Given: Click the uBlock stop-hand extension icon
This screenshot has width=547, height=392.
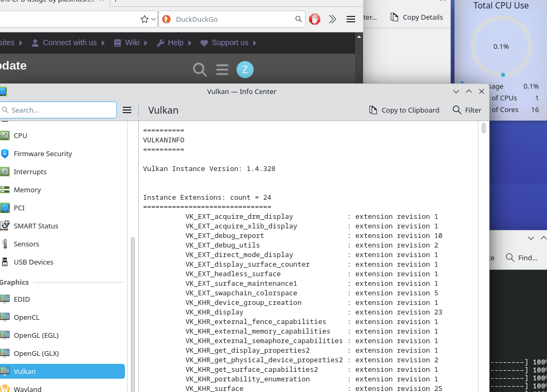Looking at the screenshot, I should 315,19.
